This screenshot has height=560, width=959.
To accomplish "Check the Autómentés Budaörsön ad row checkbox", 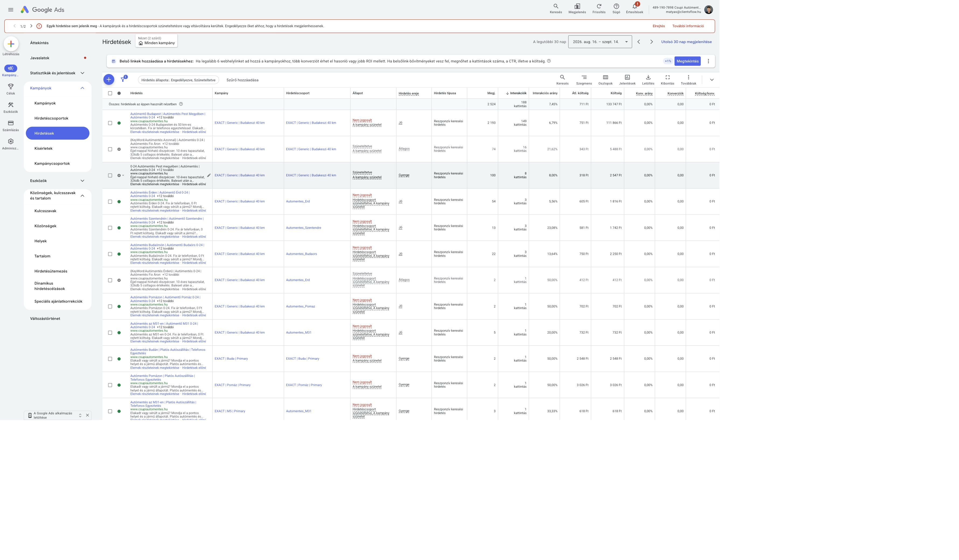I will point(110,254).
